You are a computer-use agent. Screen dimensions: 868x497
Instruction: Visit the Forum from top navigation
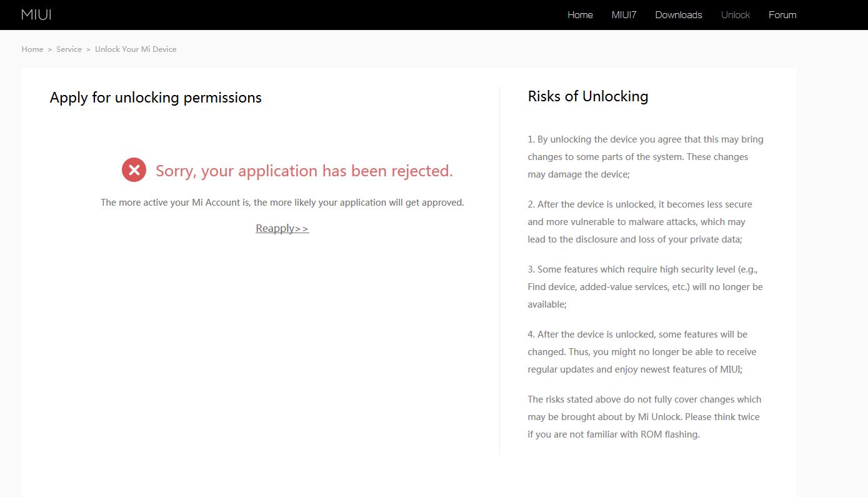click(x=782, y=15)
